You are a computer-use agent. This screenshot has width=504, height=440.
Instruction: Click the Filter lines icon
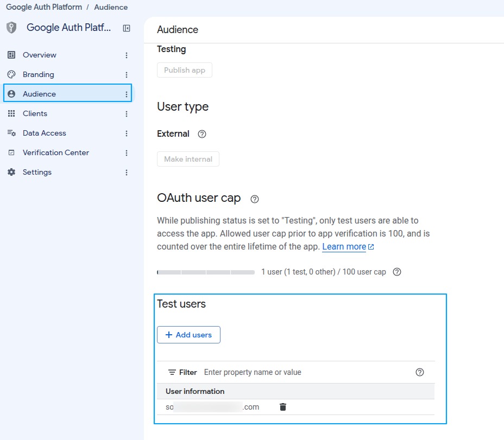tap(172, 372)
